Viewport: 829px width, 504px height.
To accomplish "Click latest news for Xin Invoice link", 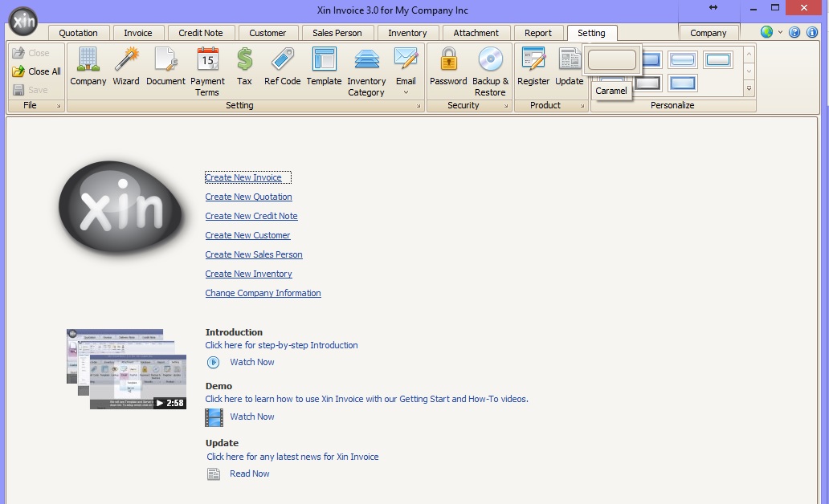I will coord(292,457).
